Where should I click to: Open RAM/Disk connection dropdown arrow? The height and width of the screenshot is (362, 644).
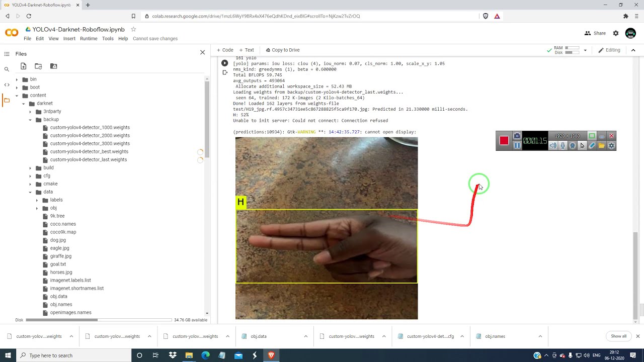click(x=585, y=50)
